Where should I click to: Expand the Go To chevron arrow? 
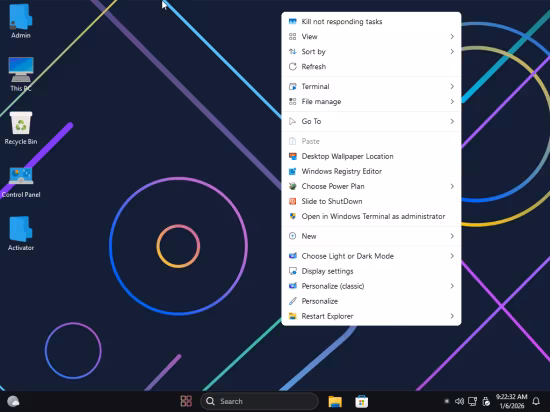click(452, 121)
